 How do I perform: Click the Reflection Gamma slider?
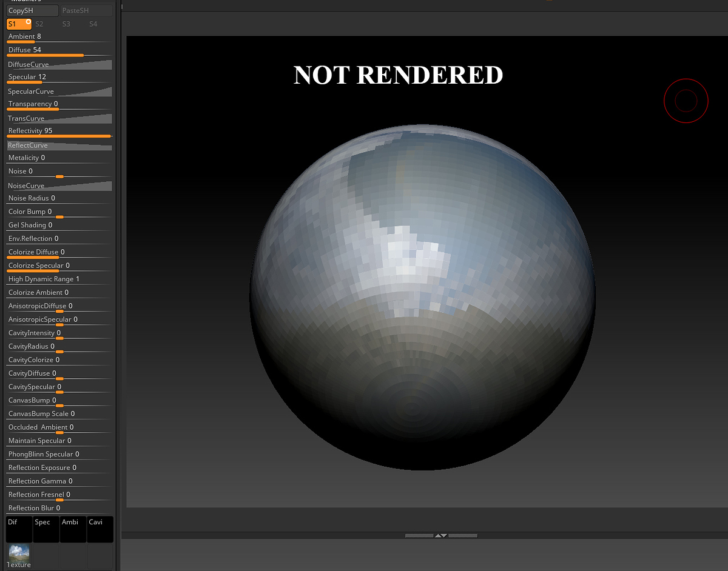(x=59, y=481)
